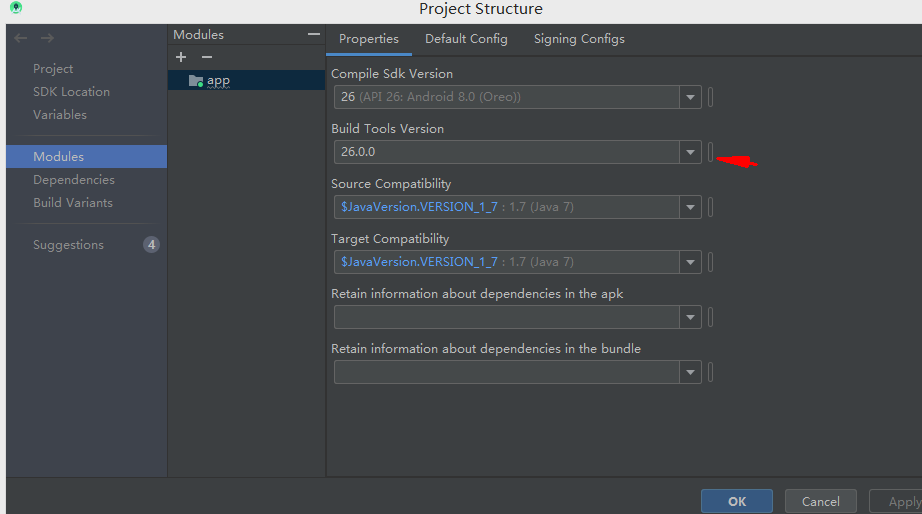Open Variables section
Viewport: 922px width, 514px height.
(x=59, y=115)
